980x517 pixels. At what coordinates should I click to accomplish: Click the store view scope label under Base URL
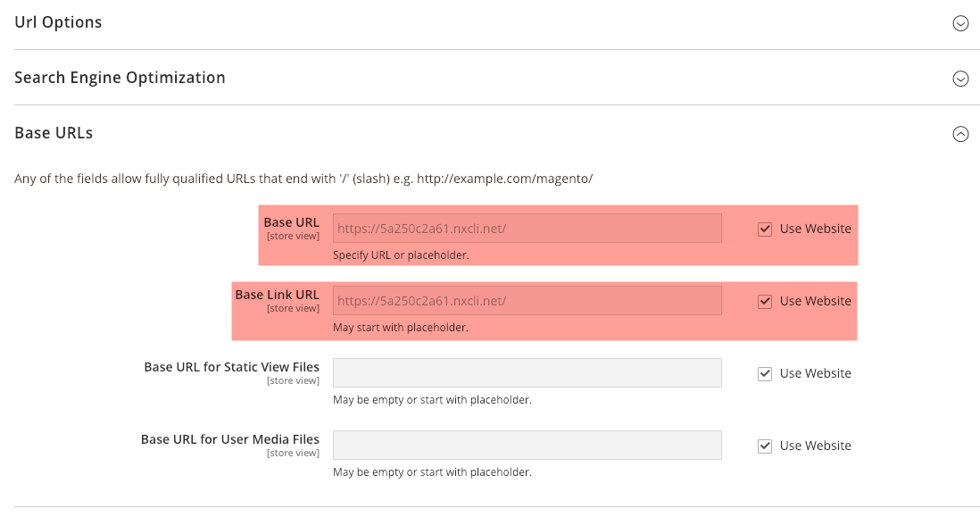[293, 235]
